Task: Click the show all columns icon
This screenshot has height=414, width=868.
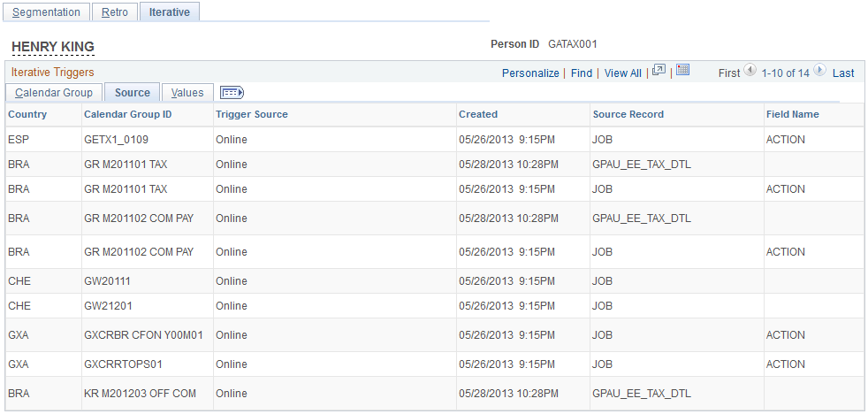Action: (232, 93)
